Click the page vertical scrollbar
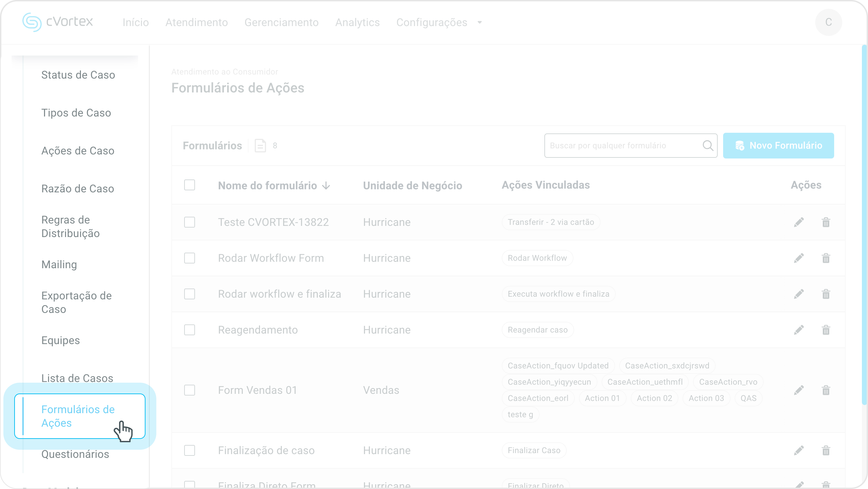 point(864,224)
